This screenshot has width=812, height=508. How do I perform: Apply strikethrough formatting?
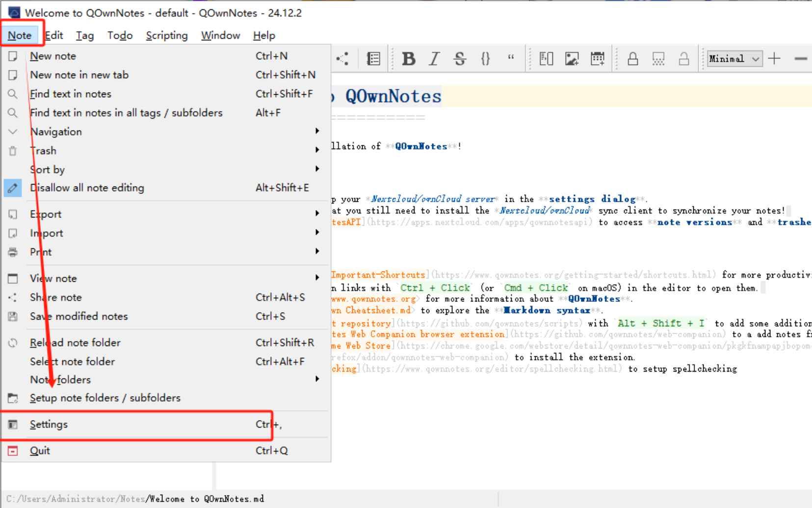click(x=460, y=58)
